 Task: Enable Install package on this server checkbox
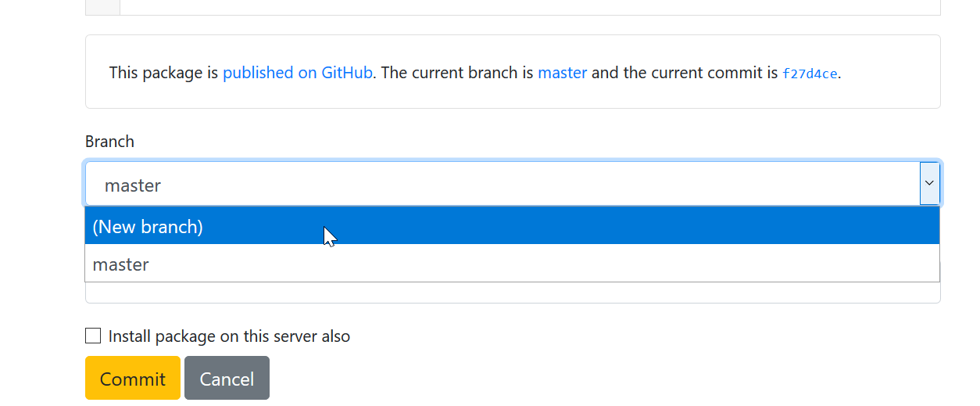tap(93, 336)
